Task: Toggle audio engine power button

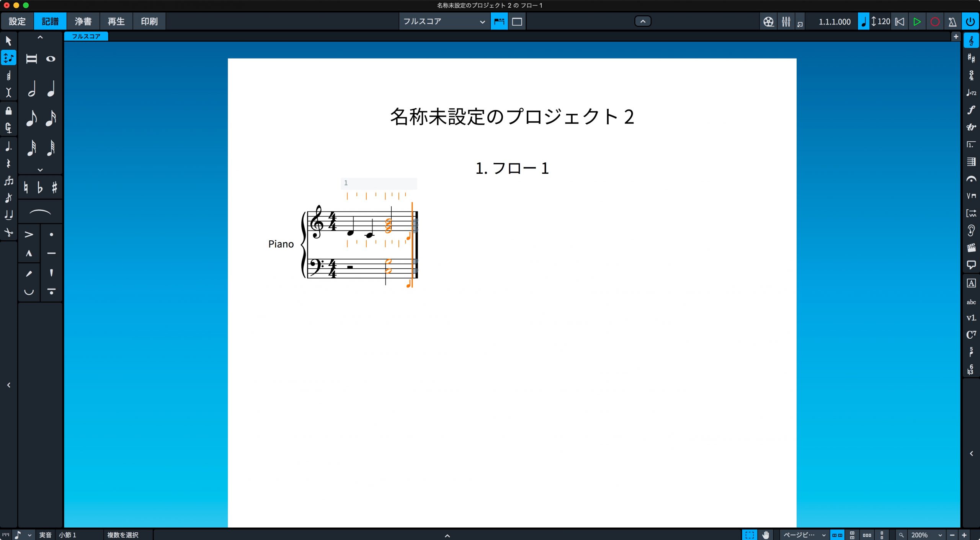Action: [x=970, y=22]
